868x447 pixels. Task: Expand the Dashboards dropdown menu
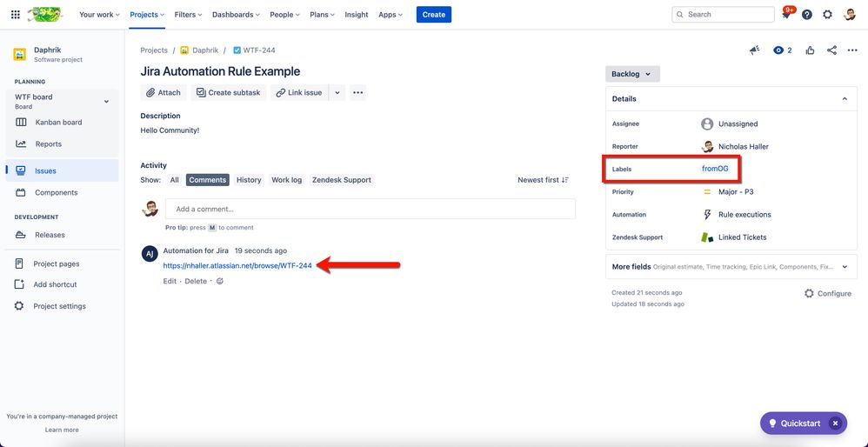click(236, 15)
